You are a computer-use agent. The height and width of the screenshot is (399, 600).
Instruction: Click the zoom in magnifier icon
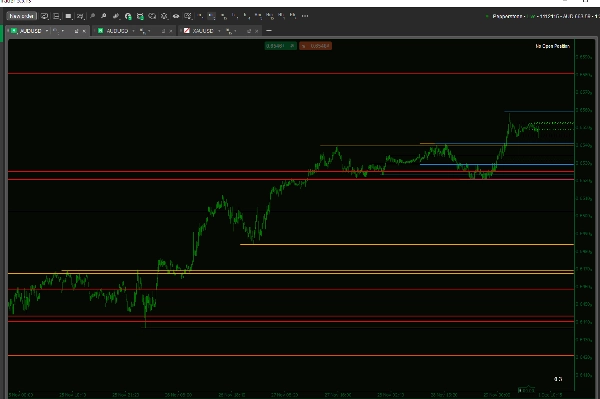point(103,16)
